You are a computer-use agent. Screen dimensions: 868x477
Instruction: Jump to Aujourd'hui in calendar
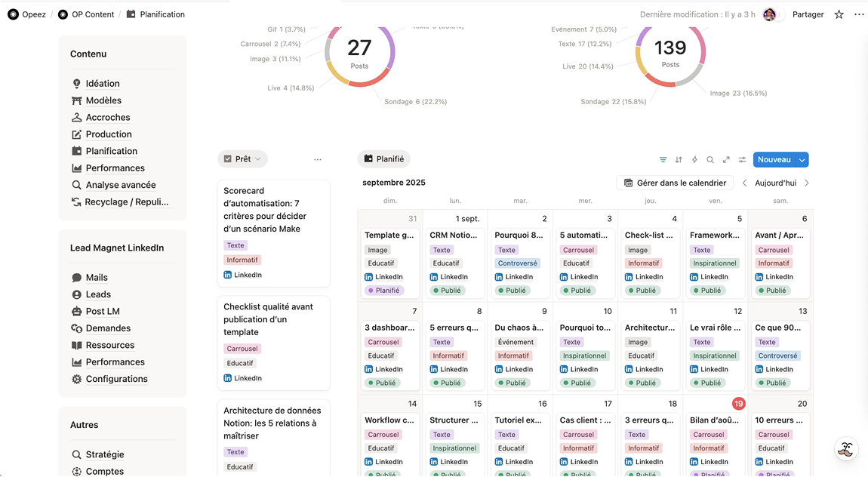[x=776, y=183]
